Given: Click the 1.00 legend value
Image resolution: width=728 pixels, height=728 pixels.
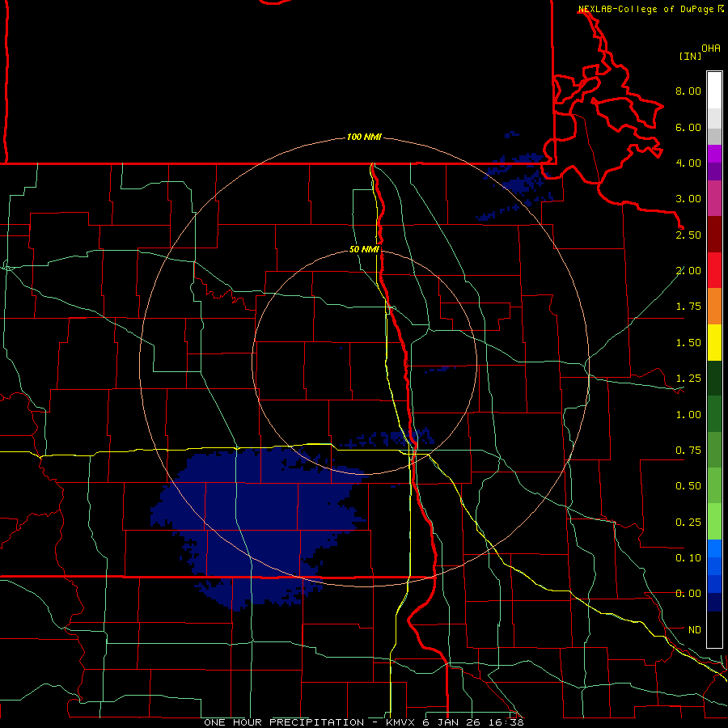Looking at the screenshot, I should click(688, 415).
